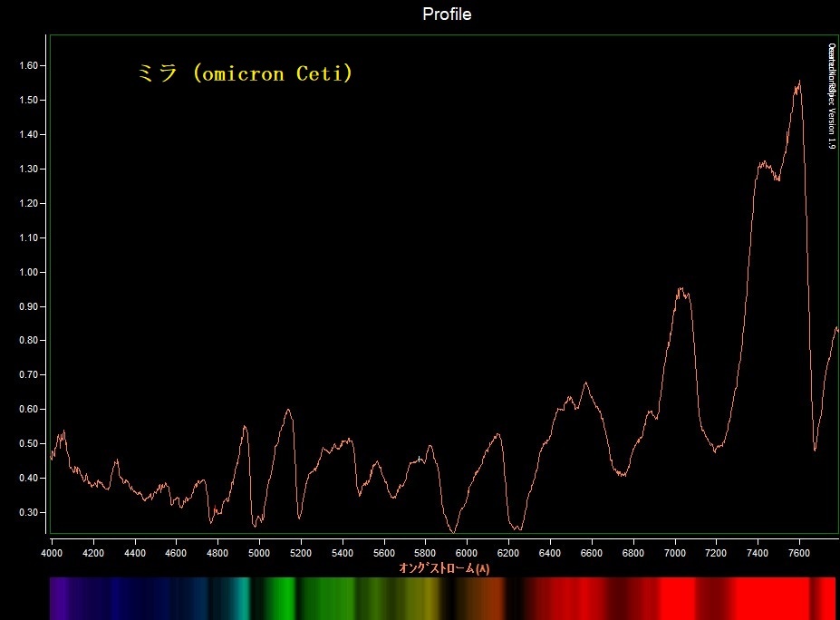Click the highest spectrum peak near 7600 Å
Image resolution: width=840 pixels, height=620 pixels.
coord(798,83)
